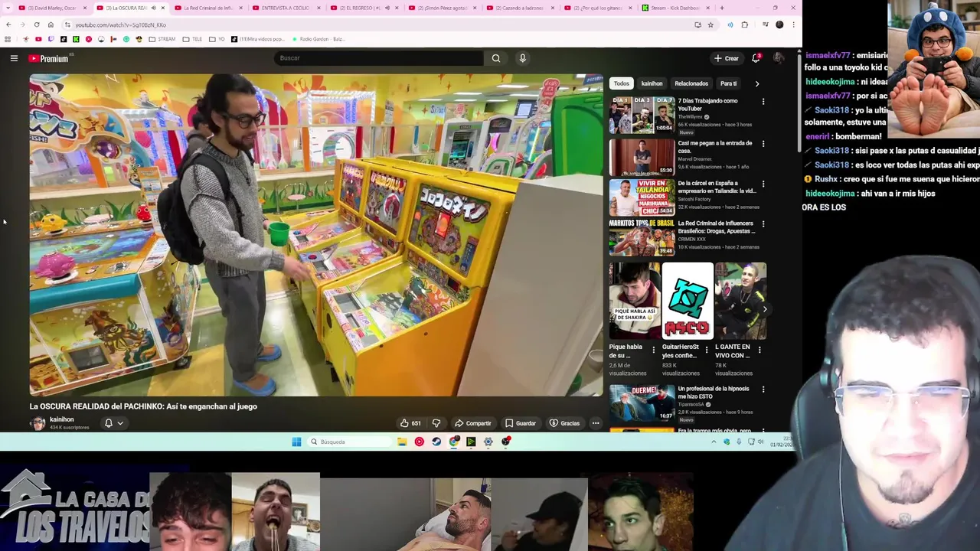The height and width of the screenshot is (551, 980).
Task: Open 'Casi me pegan a la entrada de casa' video
Action: tap(642, 157)
